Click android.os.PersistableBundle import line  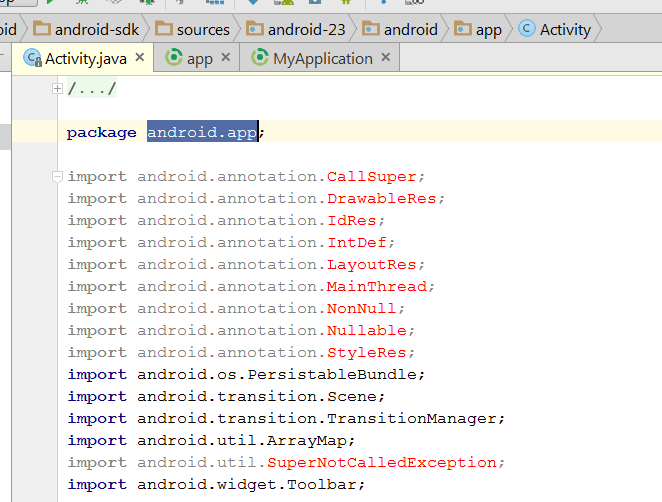pos(246,374)
